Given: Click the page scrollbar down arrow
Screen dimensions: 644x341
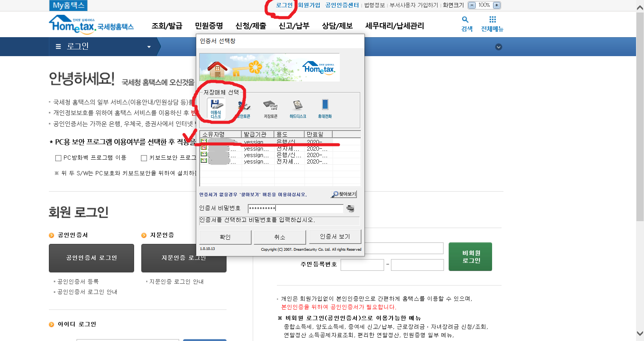Looking at the screenshot, I should coord(640,334).
